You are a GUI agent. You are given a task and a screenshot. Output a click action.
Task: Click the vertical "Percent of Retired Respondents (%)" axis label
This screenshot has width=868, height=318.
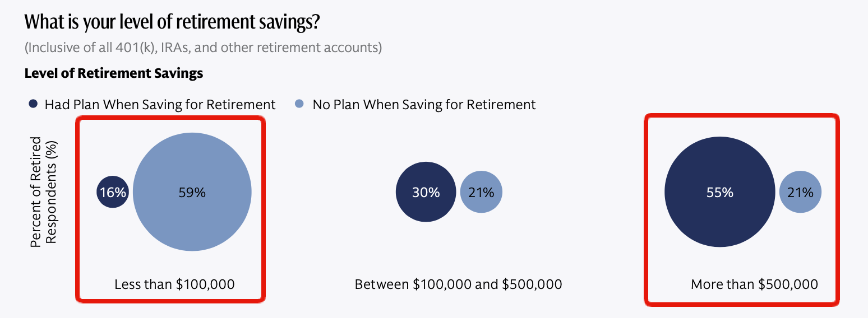[44, 192]
